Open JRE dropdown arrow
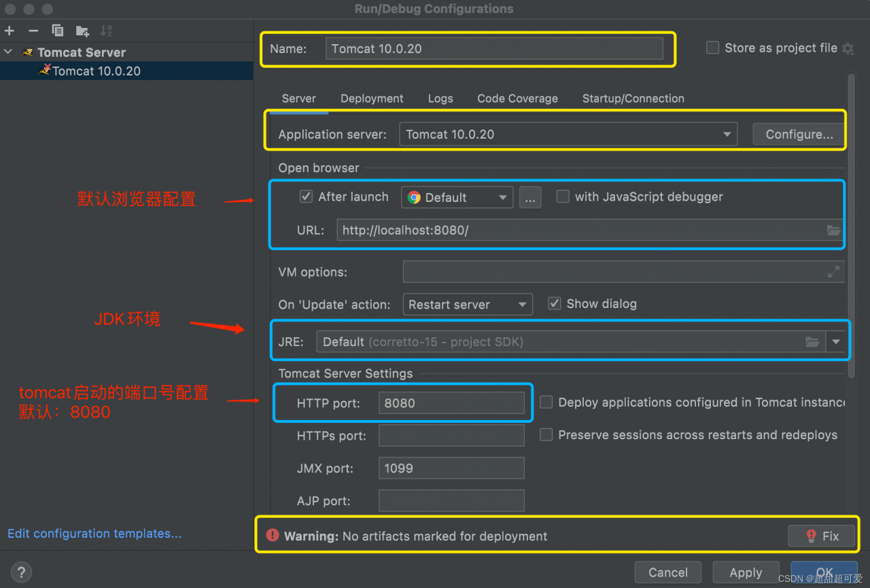870x588 pixels. tap(836, 342)
